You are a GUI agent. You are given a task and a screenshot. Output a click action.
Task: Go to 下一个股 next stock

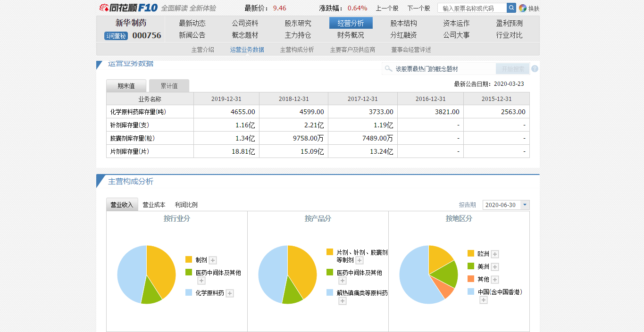coord(418,8)
